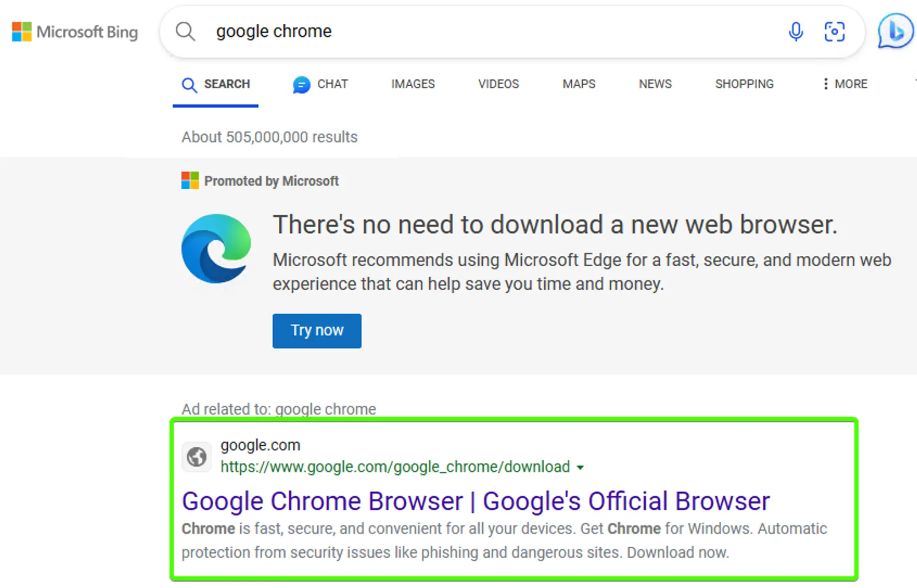
Task: Open the NEWS results tab
Action: (655, 84)
